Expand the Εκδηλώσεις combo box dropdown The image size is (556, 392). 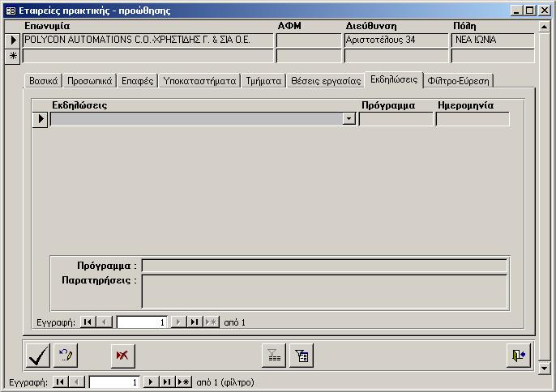349,119
